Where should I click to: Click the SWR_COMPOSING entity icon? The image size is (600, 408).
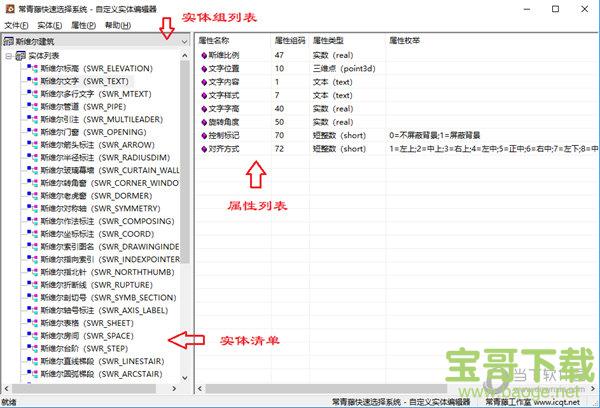[x=32, y=221]
